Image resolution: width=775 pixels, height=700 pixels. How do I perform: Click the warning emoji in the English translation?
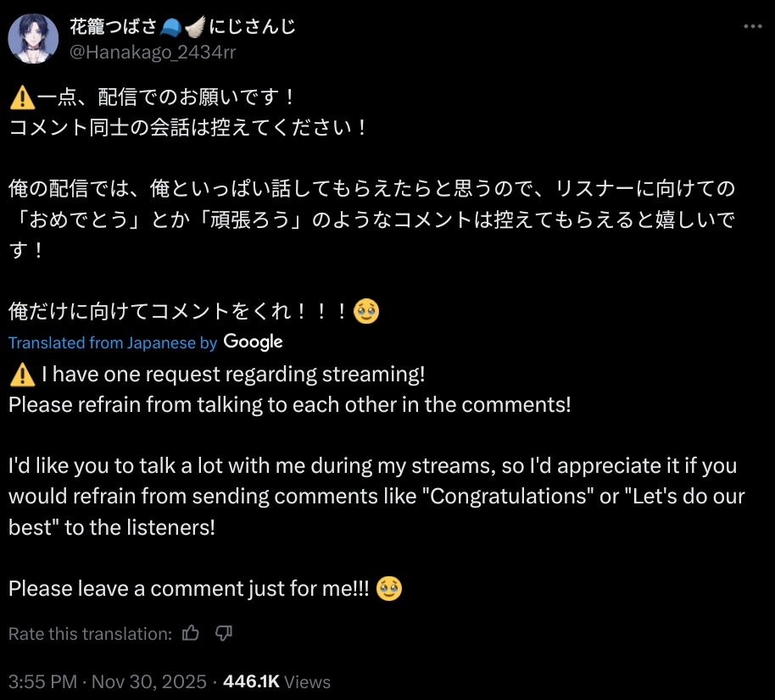coord(21,374)
